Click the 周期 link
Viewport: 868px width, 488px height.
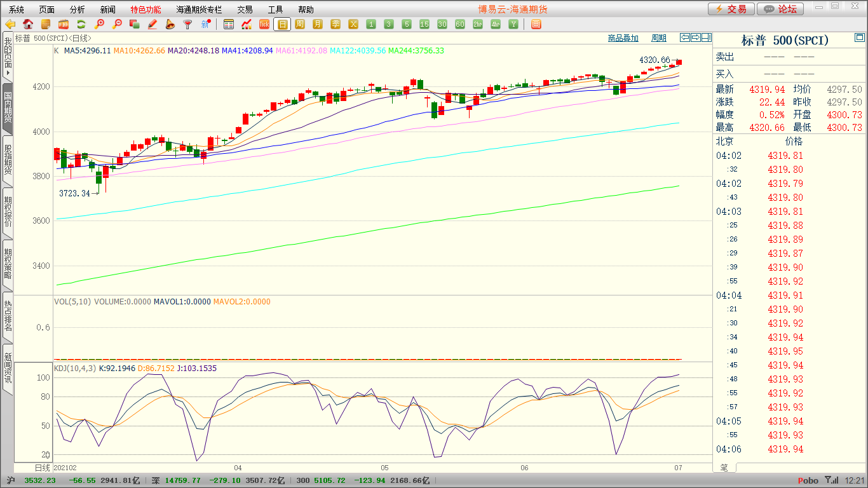tap(659, 38)
